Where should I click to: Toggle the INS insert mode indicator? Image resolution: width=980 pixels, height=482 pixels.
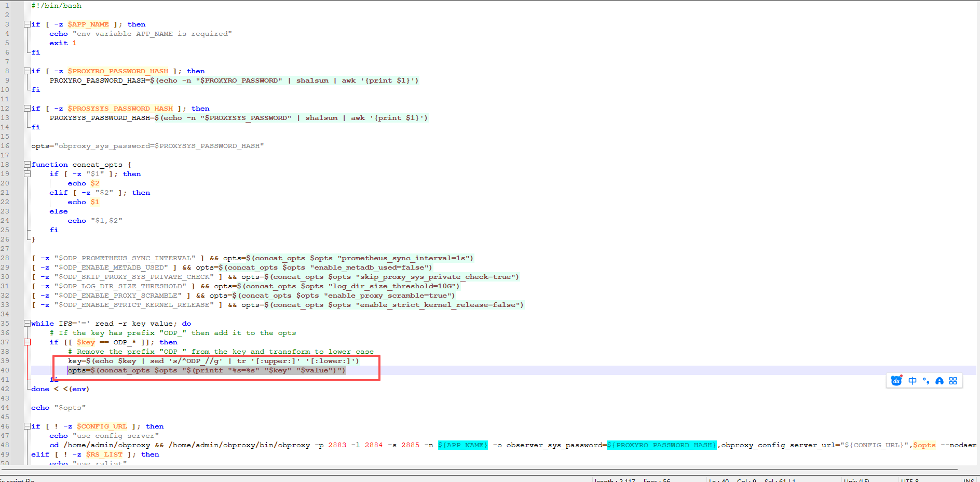coord(969,480)
